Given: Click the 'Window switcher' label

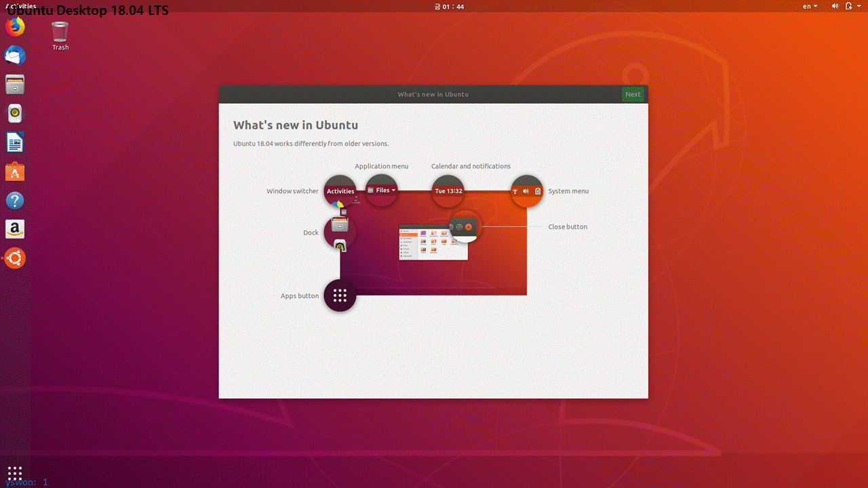Looking at the screenshot, I should pyautogui.click(x=292, y=191).
